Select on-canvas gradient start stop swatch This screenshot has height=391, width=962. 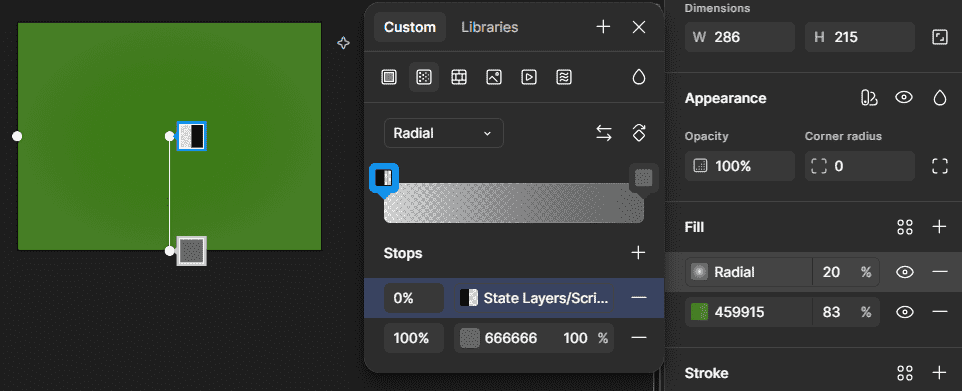point(192,136)
